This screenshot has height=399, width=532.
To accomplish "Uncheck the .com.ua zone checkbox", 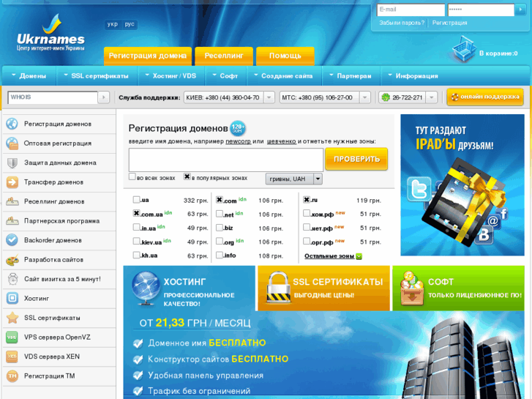I will (136, 213).
